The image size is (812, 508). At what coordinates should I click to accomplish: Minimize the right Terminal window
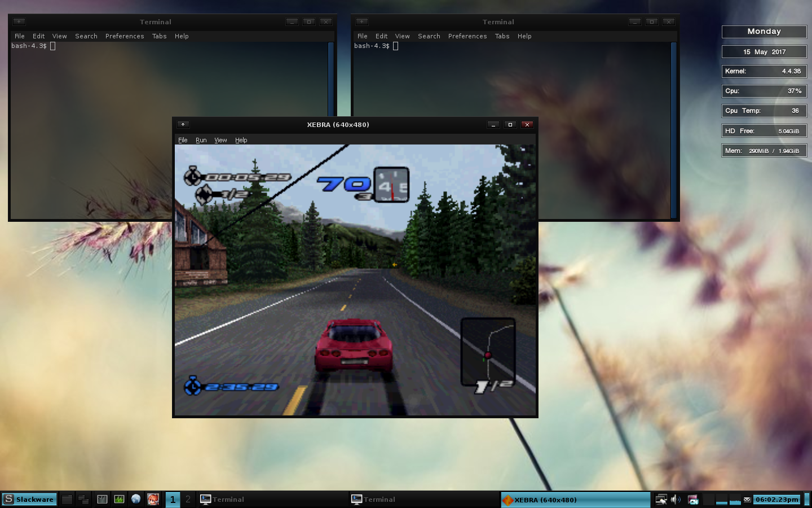635,22
